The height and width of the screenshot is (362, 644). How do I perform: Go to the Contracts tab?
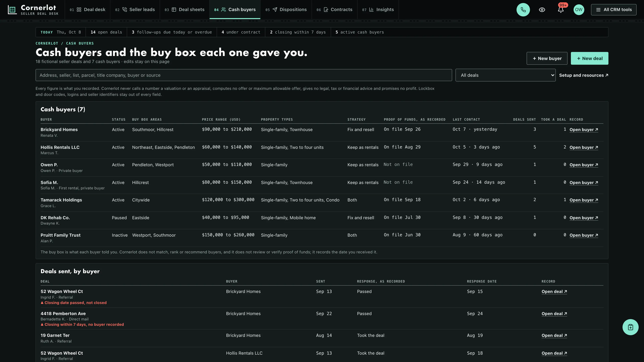tap(335, 10)
